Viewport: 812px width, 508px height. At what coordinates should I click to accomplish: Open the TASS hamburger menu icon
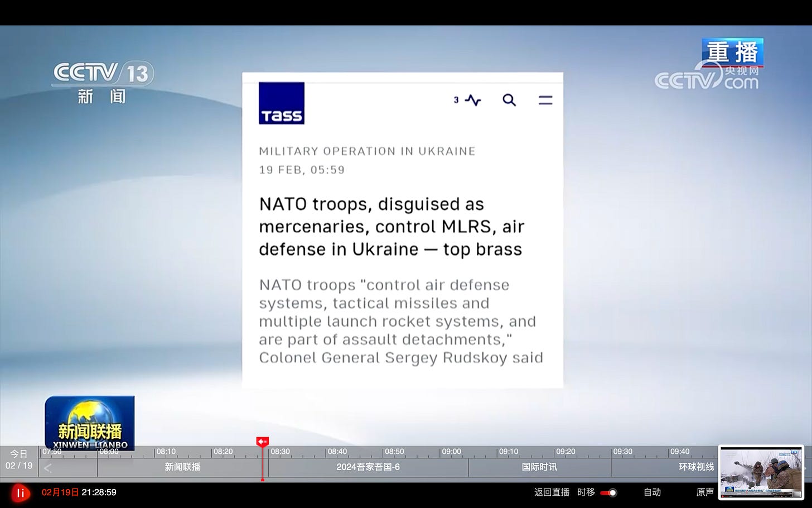[545, 100]
